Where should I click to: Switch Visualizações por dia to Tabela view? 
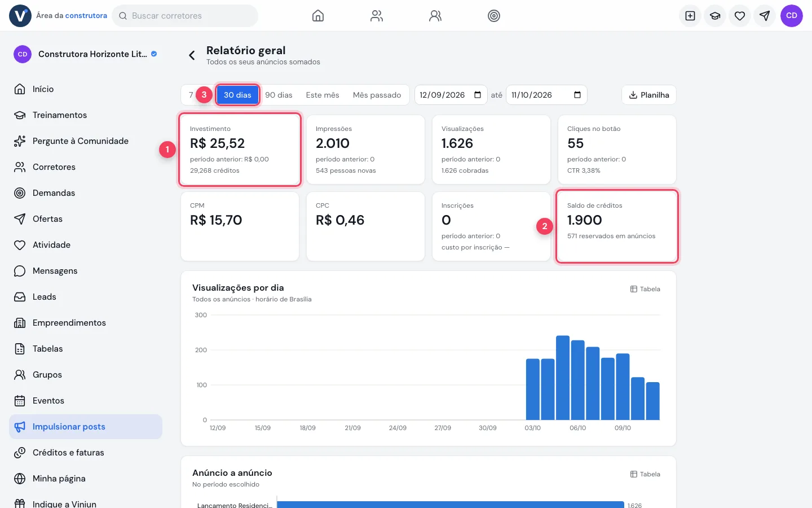[645, 289]
